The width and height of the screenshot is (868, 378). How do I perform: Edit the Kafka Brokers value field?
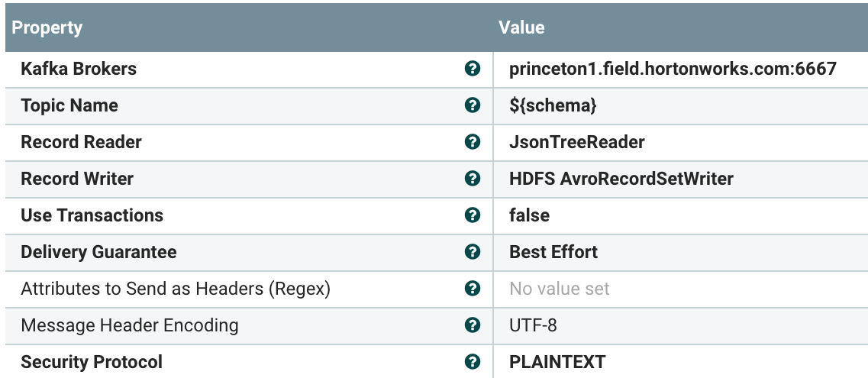(673, 69)
